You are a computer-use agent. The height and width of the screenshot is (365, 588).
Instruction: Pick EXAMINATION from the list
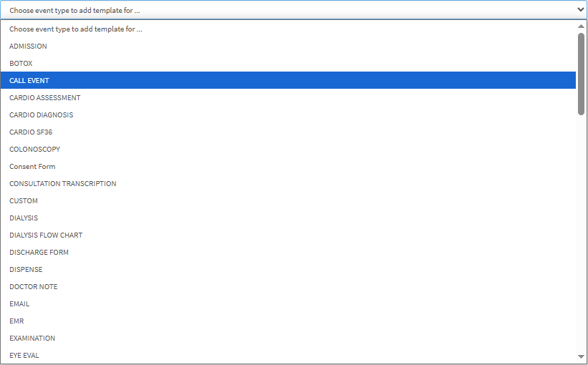pyautogui.click(x=288, y=339)
